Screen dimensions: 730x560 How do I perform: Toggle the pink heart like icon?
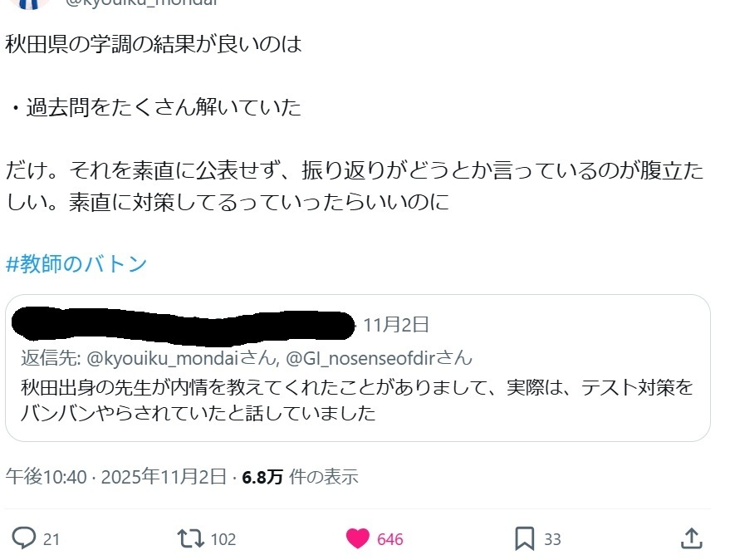(358, 538)
